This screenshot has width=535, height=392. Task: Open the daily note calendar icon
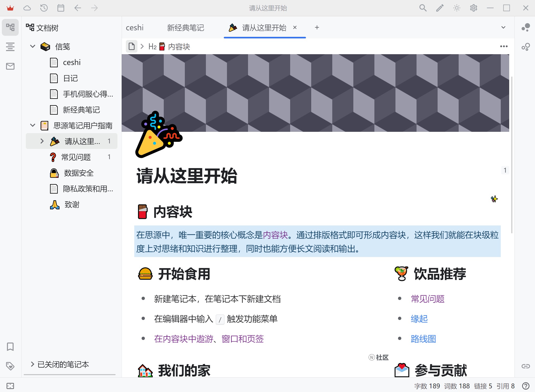61,8
